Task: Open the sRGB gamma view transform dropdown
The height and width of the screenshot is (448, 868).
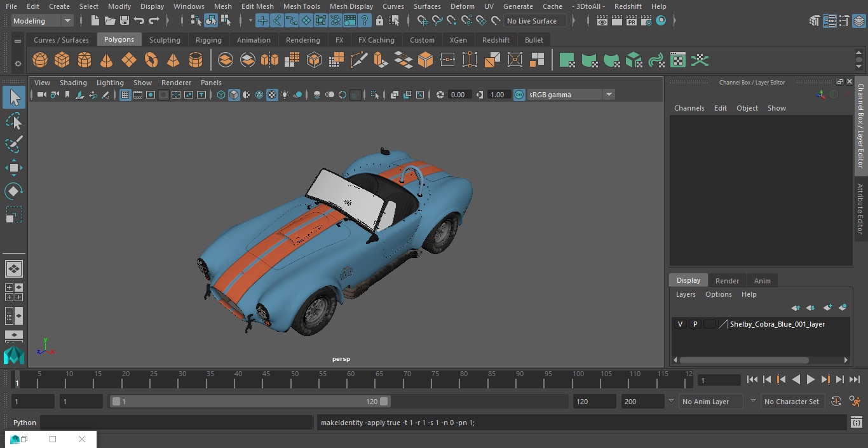Action: [x=571, y=95]
